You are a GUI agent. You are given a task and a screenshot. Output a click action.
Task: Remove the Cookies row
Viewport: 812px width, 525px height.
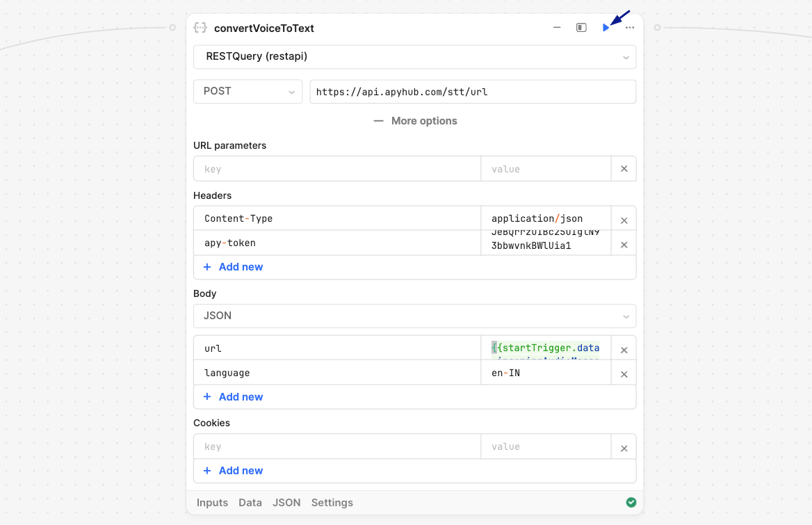[624, 449]
